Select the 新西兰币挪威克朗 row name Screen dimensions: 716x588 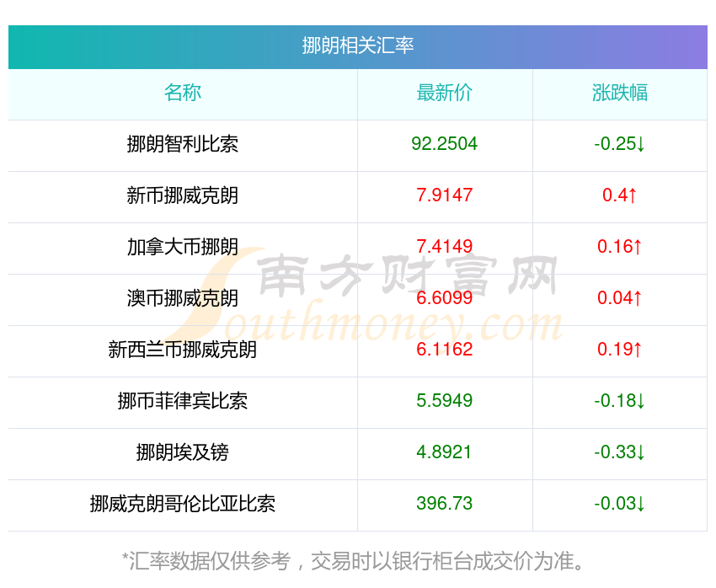183,350
